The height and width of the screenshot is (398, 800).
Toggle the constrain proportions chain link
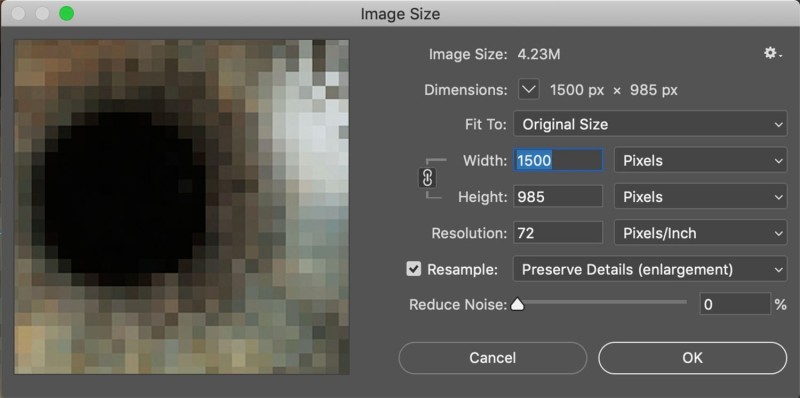tap(428, 178)
